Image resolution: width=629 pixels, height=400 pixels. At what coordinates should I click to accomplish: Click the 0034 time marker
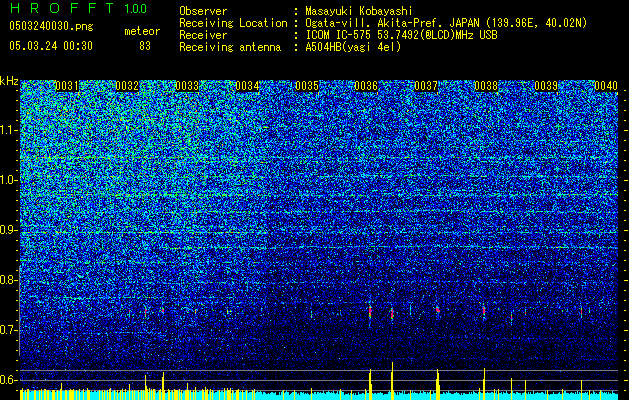point(247,86)
